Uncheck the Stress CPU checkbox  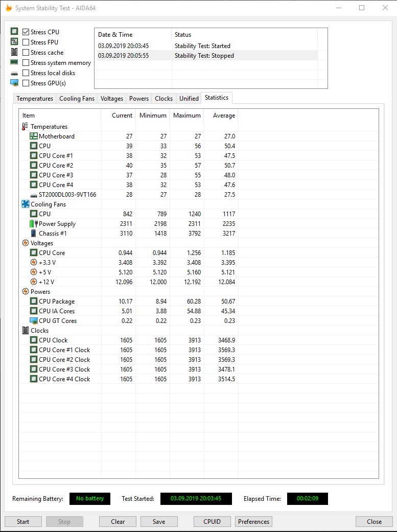(x=26, y=32)
